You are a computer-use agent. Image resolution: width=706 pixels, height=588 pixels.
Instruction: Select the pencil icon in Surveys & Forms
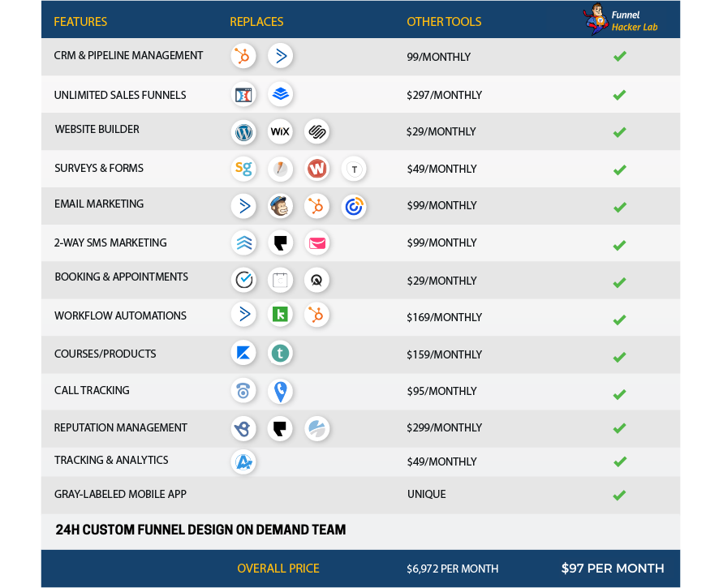coord(281,170)
